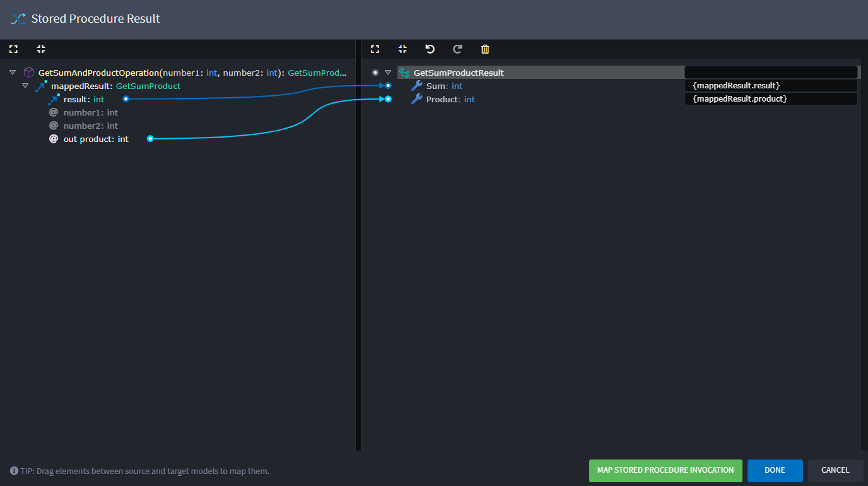The image size is (868, 486).
Task: Click the number2 parameter @ icon
Action: [54, 126]
